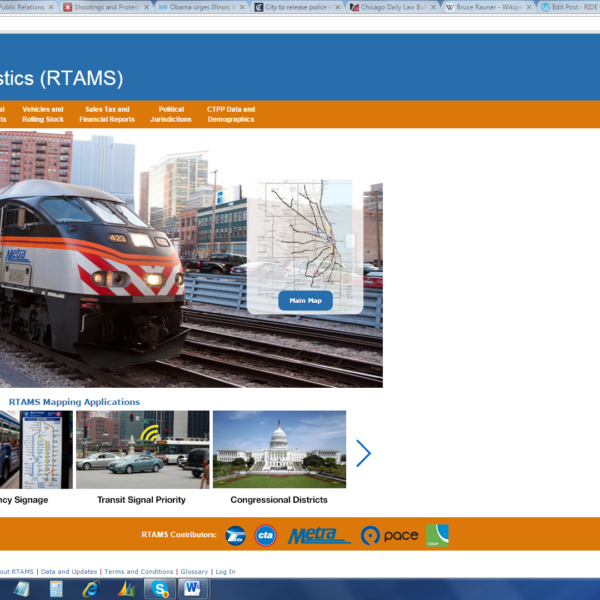Launch Internet Explorer from the taskbar
The width and height of the screenshot is (600, 600).
coord(91,589)
